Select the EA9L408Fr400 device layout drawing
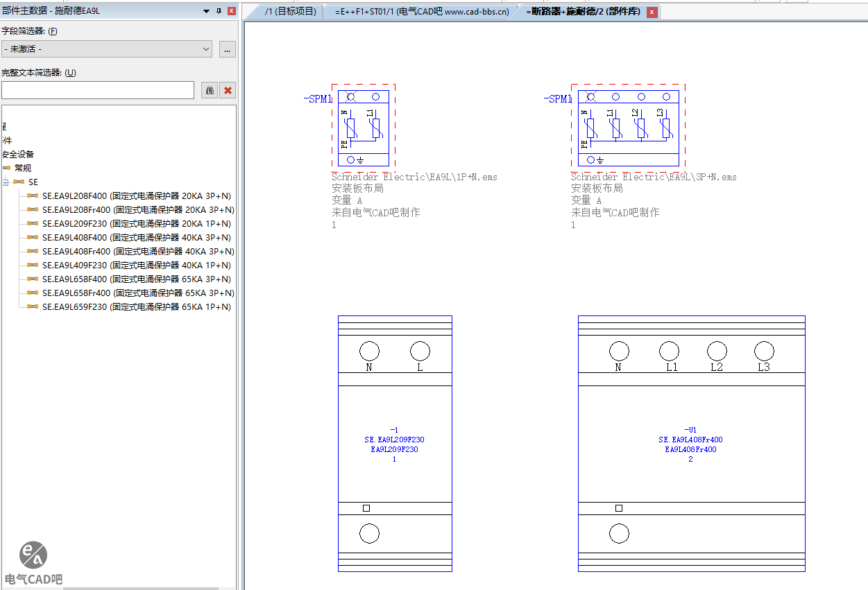This screenshot has height=590, width=868. [x=691, y=444]
